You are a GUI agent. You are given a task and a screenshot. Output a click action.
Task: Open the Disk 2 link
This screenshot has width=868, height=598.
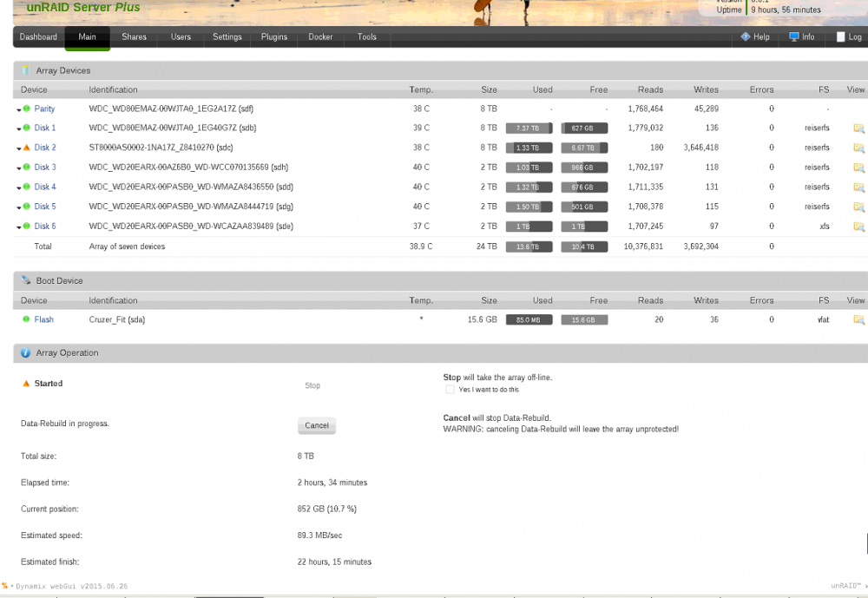[x=45, y=148]
